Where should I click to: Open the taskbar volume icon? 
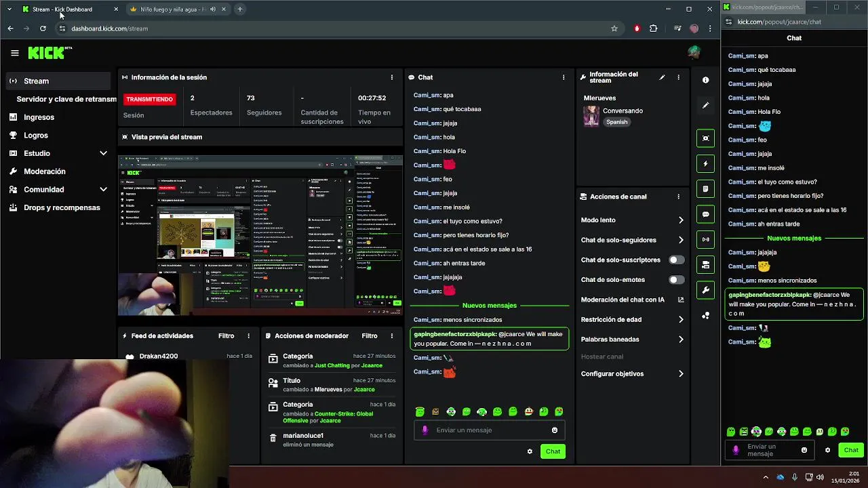[x=821, y=477]
